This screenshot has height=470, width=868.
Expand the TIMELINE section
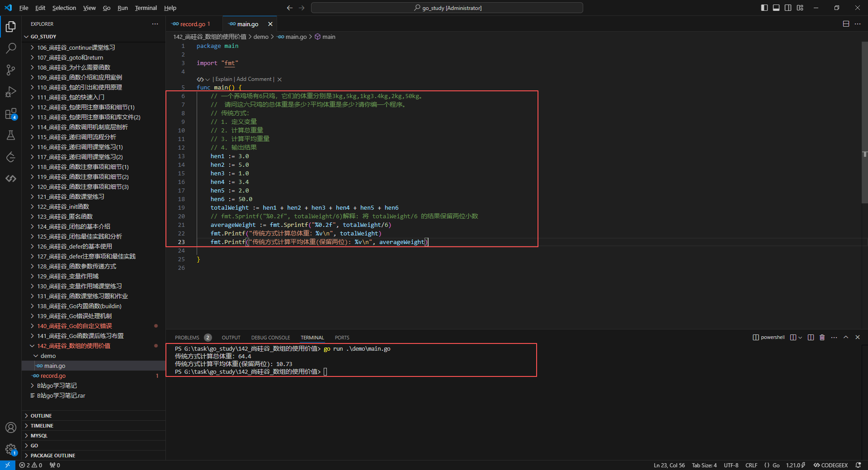click(94, 426)
